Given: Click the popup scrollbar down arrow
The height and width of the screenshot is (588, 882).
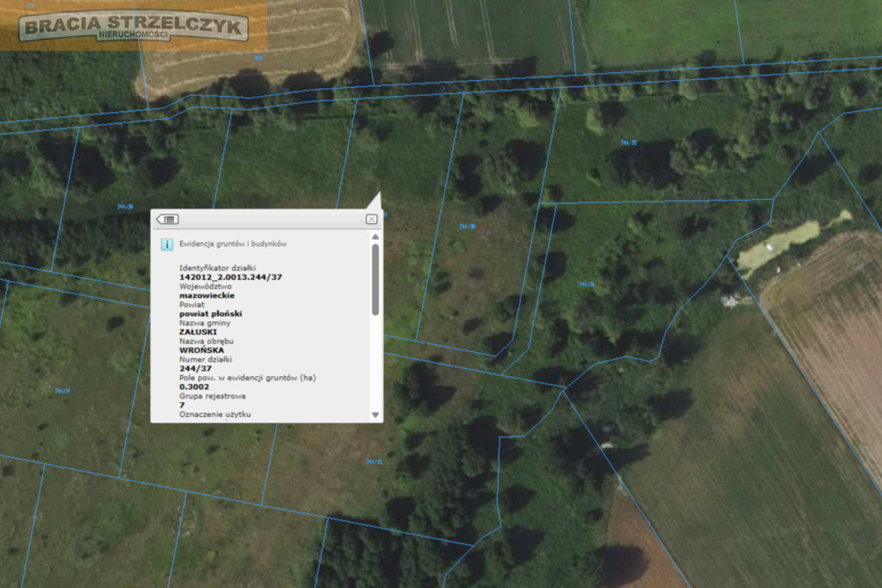Looking at the screenshot, I should pyautogui.click(x=376, y=415).
